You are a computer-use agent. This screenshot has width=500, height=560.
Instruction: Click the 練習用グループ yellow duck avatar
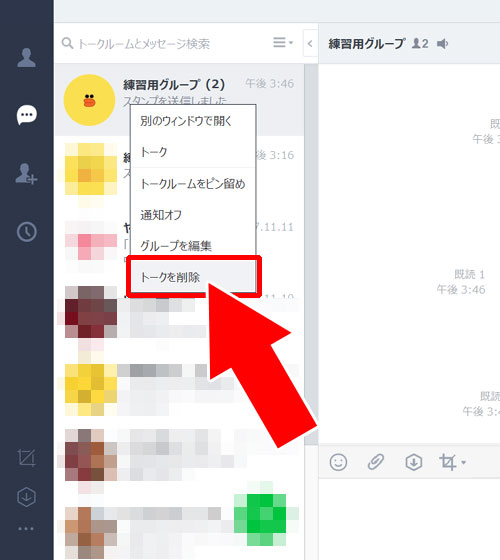[89, 100]
